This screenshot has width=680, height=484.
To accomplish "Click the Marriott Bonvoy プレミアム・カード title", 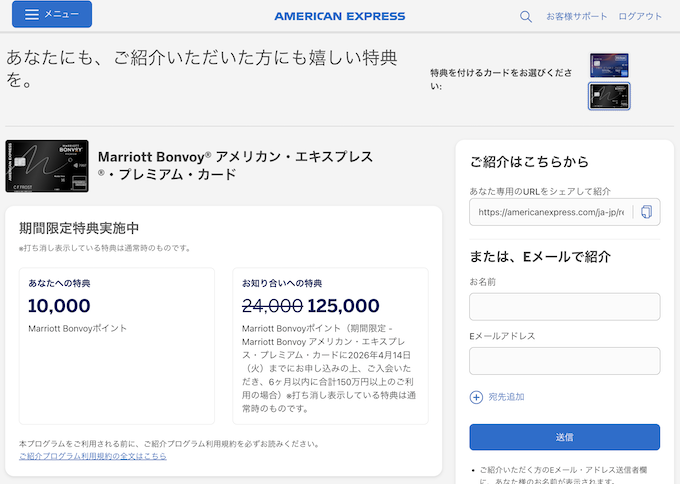I will [x=235, y=166].
